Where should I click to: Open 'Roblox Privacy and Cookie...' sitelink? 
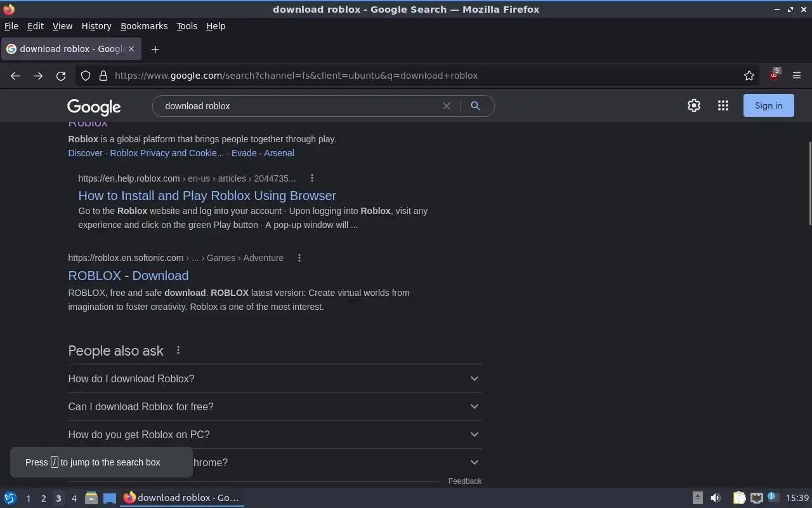coord(167,153)
